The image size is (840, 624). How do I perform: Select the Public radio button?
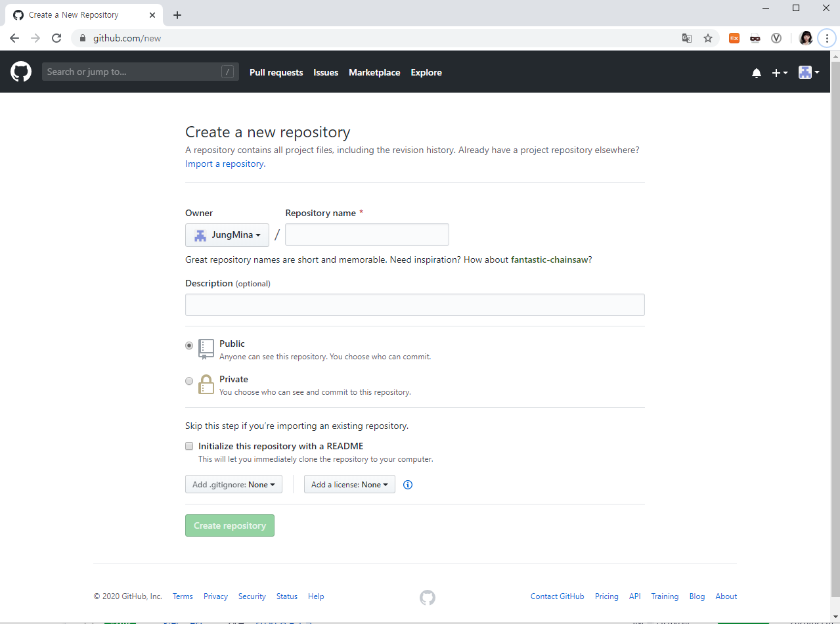pyautogui.click(x=189, y=345)
